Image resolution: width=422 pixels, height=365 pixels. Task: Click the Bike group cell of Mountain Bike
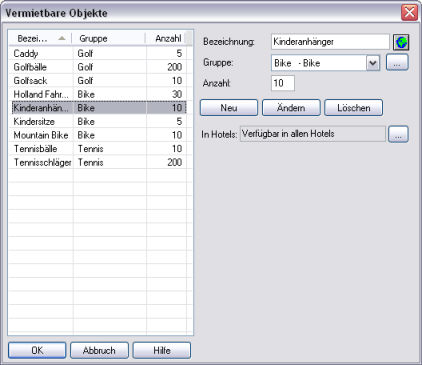[86, 135]
